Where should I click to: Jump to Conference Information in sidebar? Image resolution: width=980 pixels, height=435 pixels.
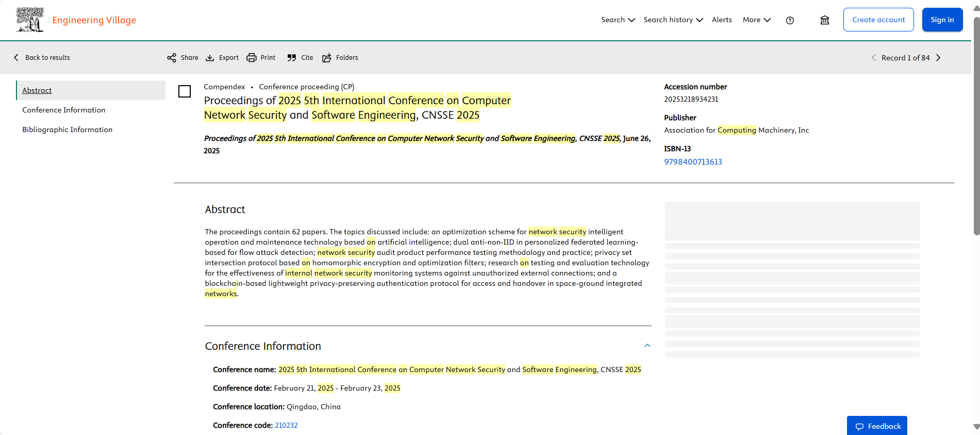[x=64, y=110]
